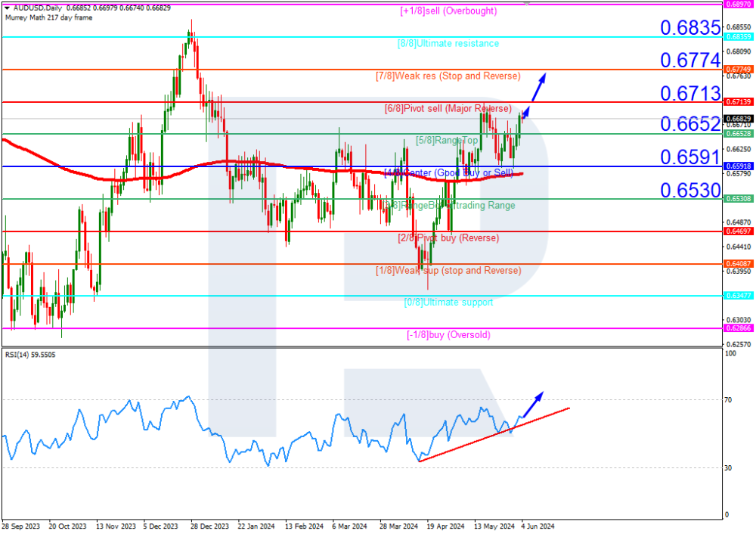This screenshot has height=534, width=756.
Task: Click the 28 Dec 2023 date marker
Action: (x=209, y=525)
